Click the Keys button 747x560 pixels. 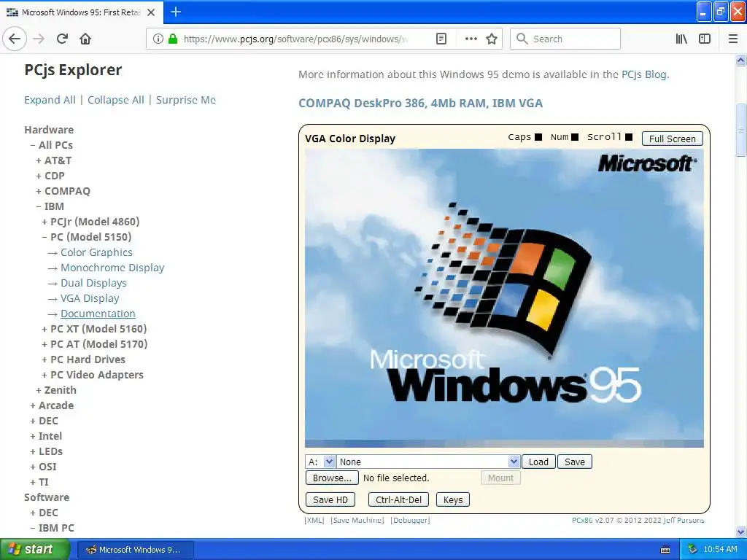pyautogui.click(x=452, y=499)
